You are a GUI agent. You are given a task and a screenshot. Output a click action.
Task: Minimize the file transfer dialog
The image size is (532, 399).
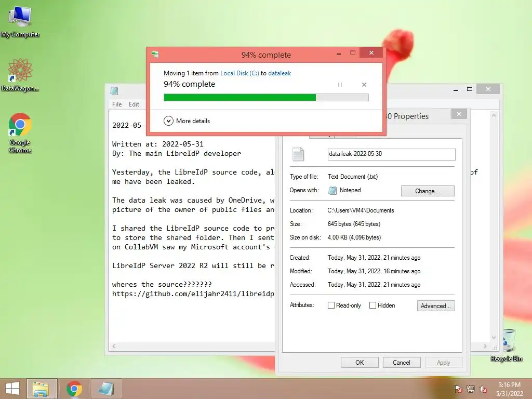(x=339, y=54)
